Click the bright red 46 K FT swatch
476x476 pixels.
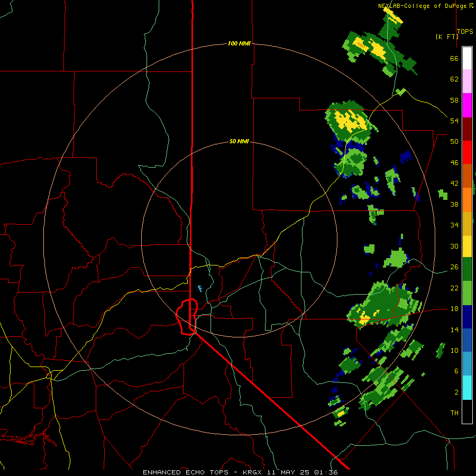pyautogui.click(x=467, y=152)
